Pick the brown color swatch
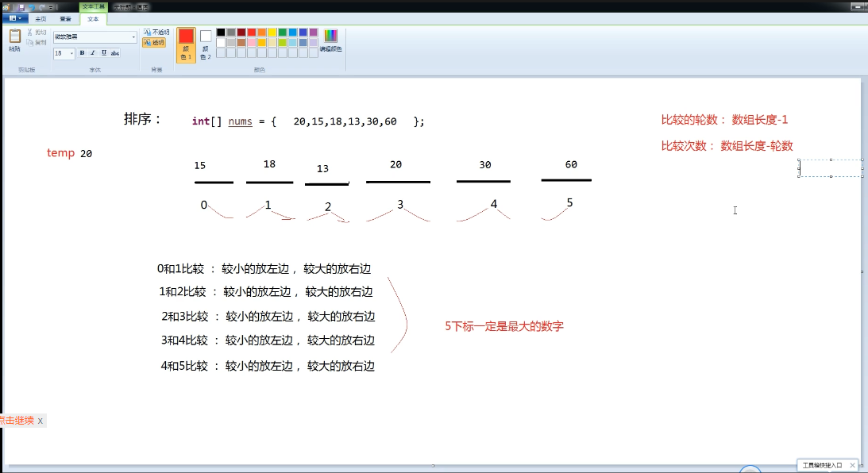Viewport: 868px width, 473px height. (x=241, y=43)
